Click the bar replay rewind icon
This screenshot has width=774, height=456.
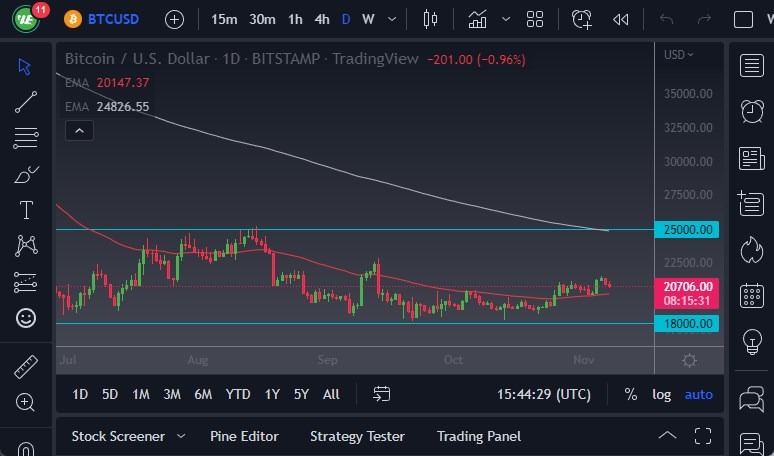(x=620, y=19)
